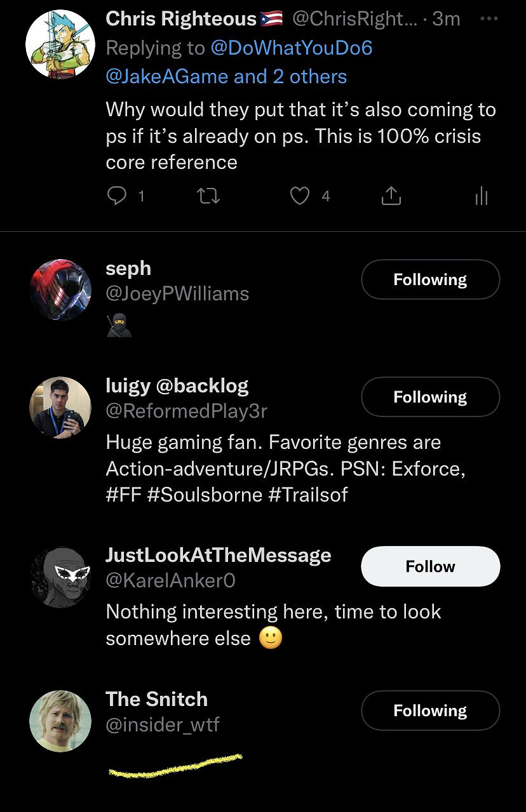Open luigy's selfie profile photo
The image size is (526, 812).
point(60,407)
